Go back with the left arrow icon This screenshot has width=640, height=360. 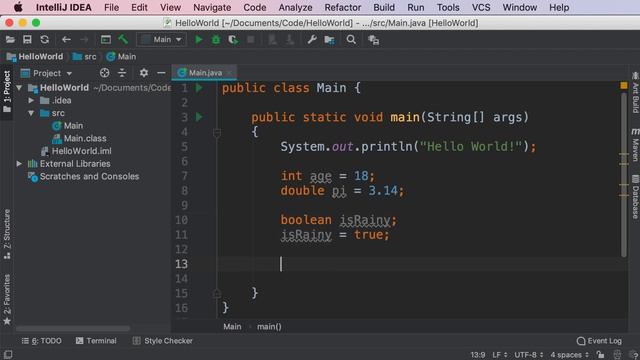pos(66,40)
